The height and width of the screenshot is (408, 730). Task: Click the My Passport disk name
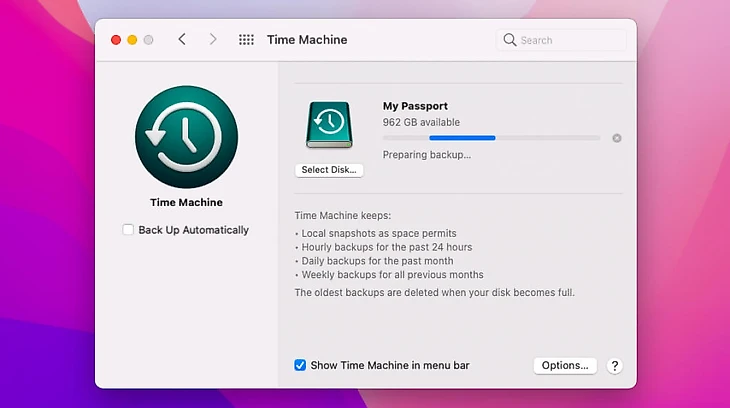[415, 106]
